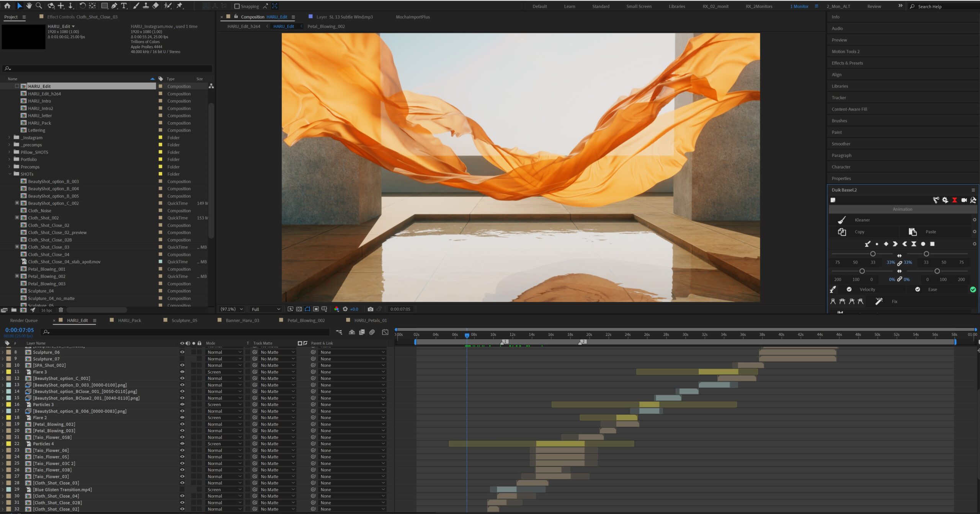
Task: Toggle visibility of Particles 4 layer
Action: [182, 444]
